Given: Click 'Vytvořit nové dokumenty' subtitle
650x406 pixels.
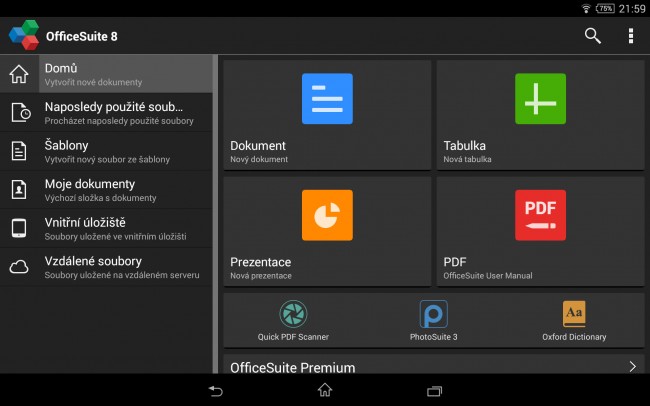Looking at the screenshot, I should pos(93,82).
